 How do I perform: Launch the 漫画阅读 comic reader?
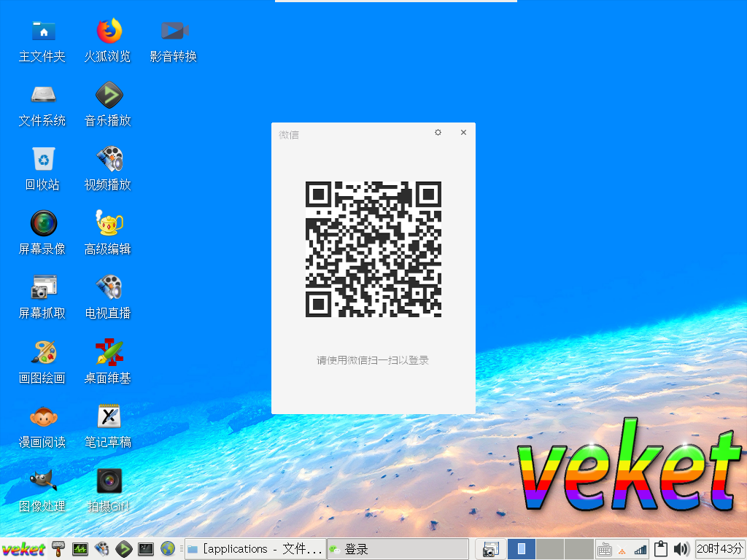(43, 417)
